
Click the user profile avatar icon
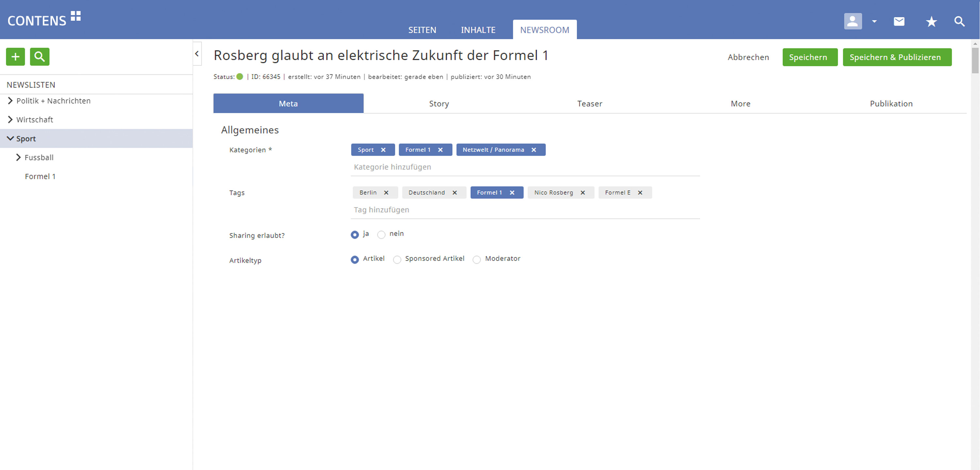[853, 21]
